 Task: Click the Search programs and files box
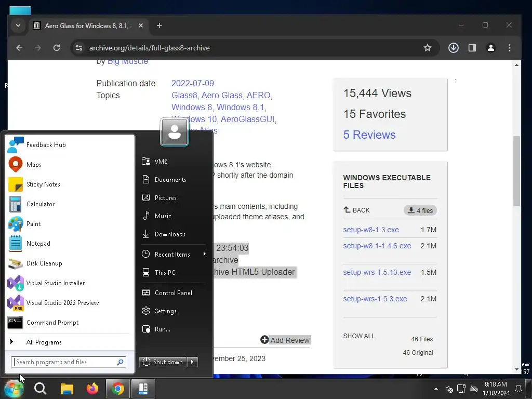click(69, 362)
